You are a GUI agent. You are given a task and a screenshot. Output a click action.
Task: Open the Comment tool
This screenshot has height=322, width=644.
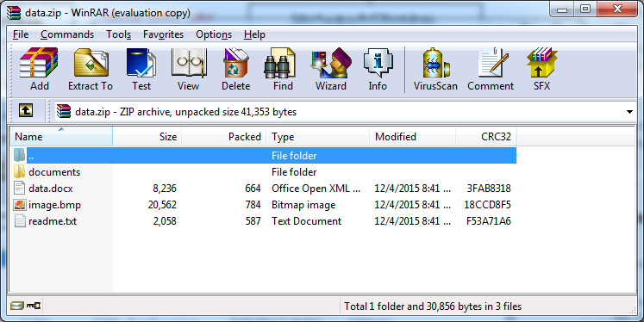pyautogui.click(x=491, y=69)
